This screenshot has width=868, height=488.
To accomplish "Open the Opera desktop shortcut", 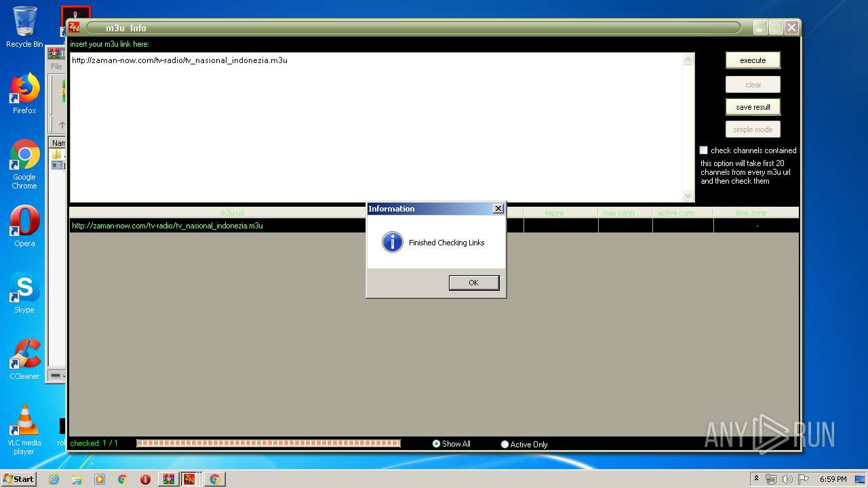I will click(x=24, y=226).
